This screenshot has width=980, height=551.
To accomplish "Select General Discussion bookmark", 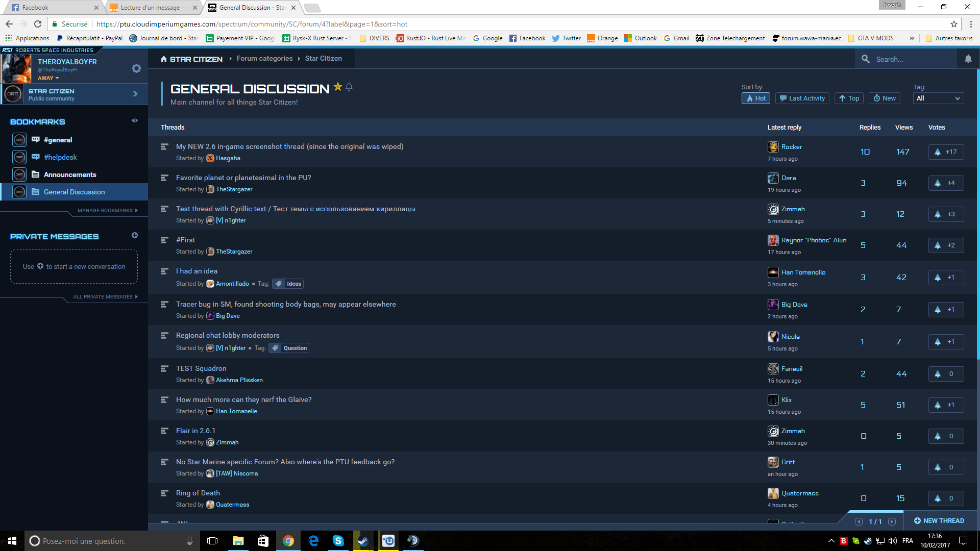I will (x=74, y=192).
